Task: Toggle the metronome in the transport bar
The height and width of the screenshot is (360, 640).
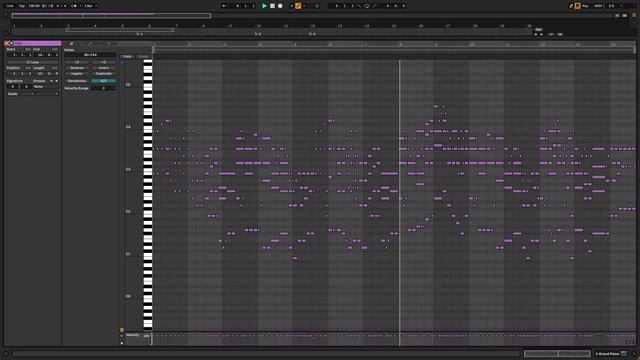Action: point(74,6)
